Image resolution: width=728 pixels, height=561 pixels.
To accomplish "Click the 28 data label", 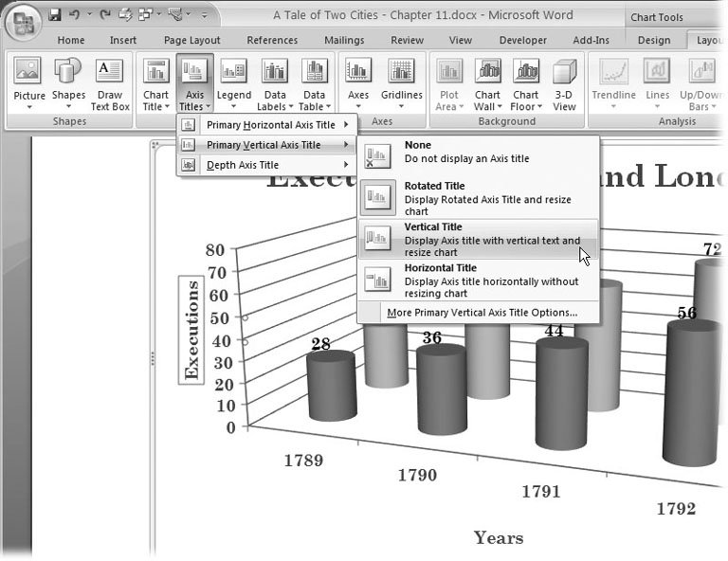I will (x=320, y=344).
